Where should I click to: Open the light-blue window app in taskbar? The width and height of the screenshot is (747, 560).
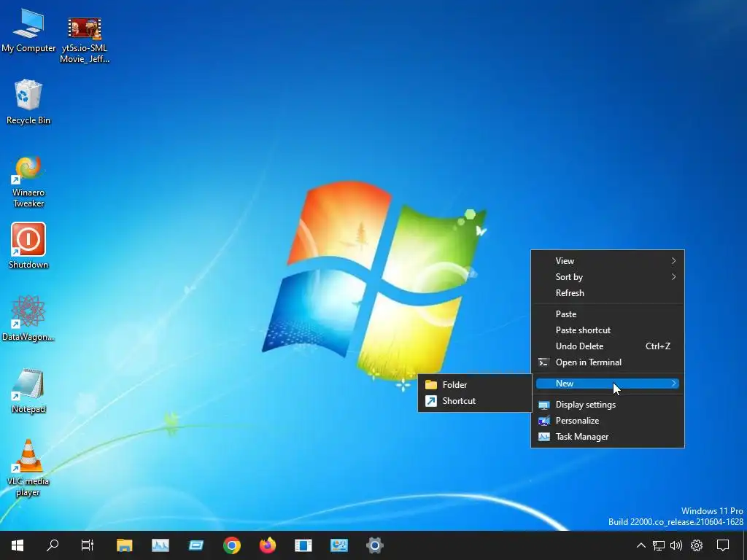tap(196, 545)
